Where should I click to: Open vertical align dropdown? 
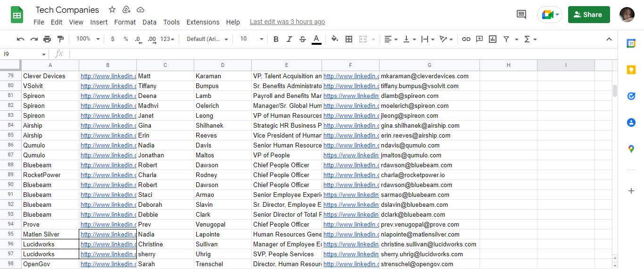point(409,39)
